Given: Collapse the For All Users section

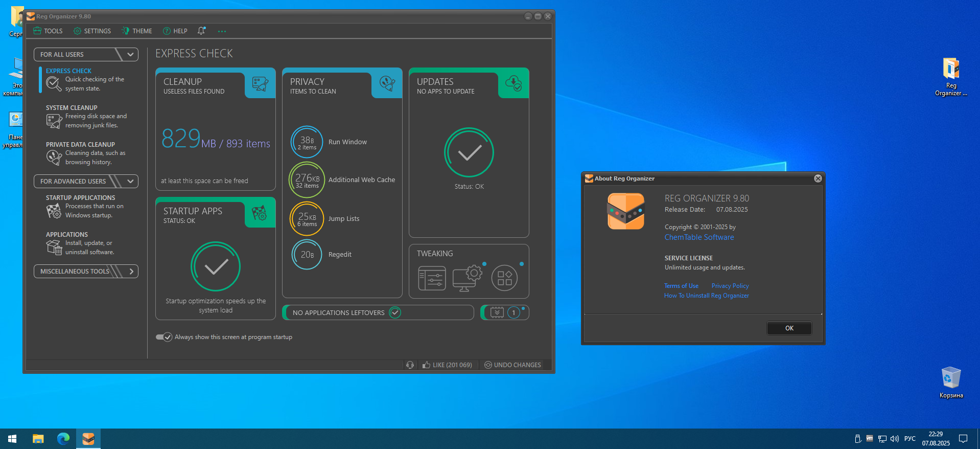Looking at the screenshot, I should (86, 54).
